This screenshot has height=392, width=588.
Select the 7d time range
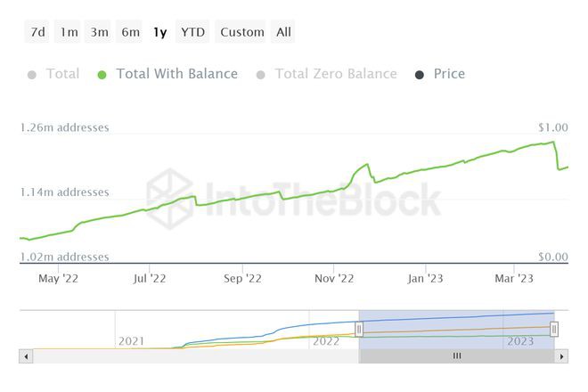(38, 32)
